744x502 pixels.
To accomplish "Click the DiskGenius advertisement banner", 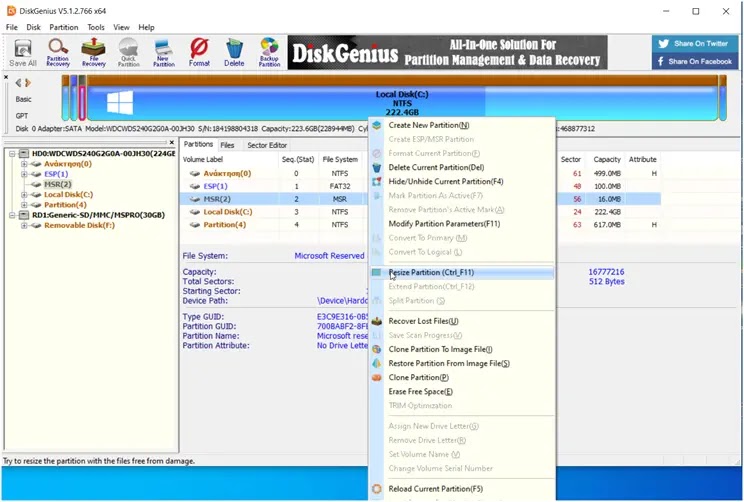I will click(447, 53).
